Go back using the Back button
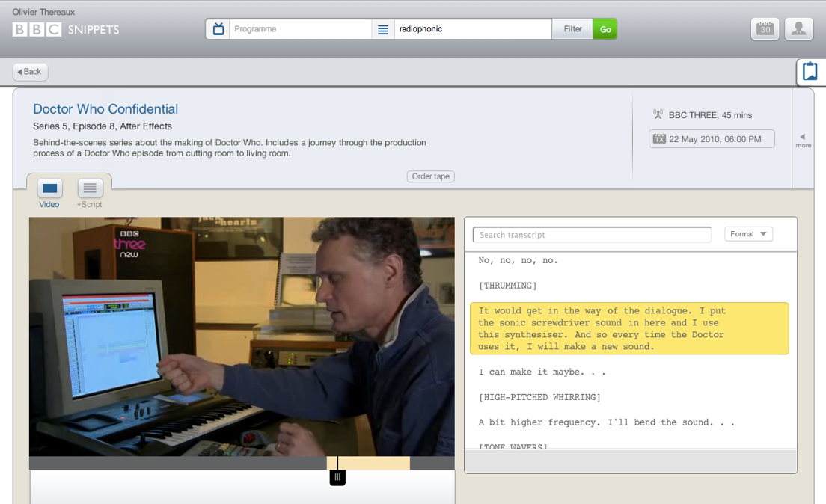Screen dimensions: 826x504 click(x=30, y=72)
